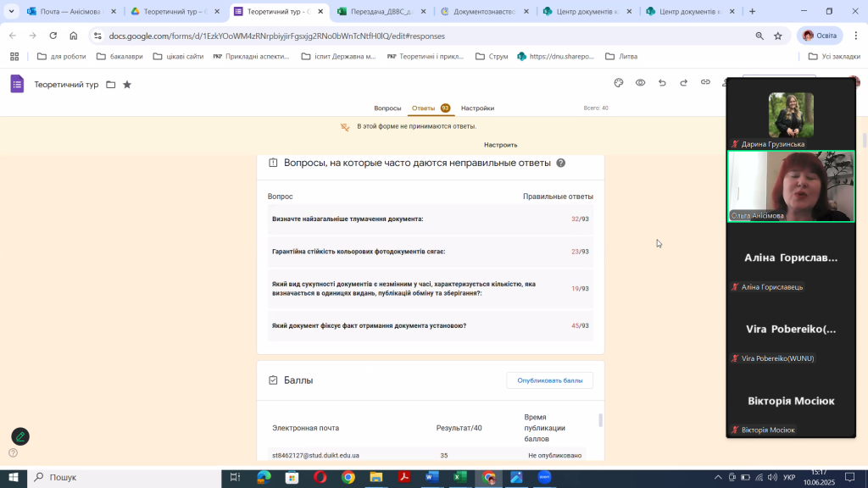
Task: Click the redo arrow in Forms header
Action: click(684, 83)
